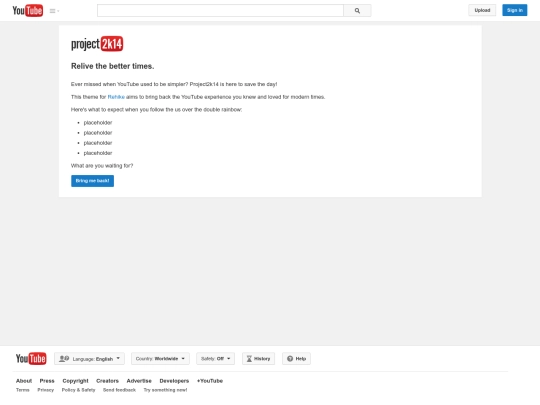Open the guide menu icon beside the logo
The image size is (540, 405).
click(x=54, y=11)
